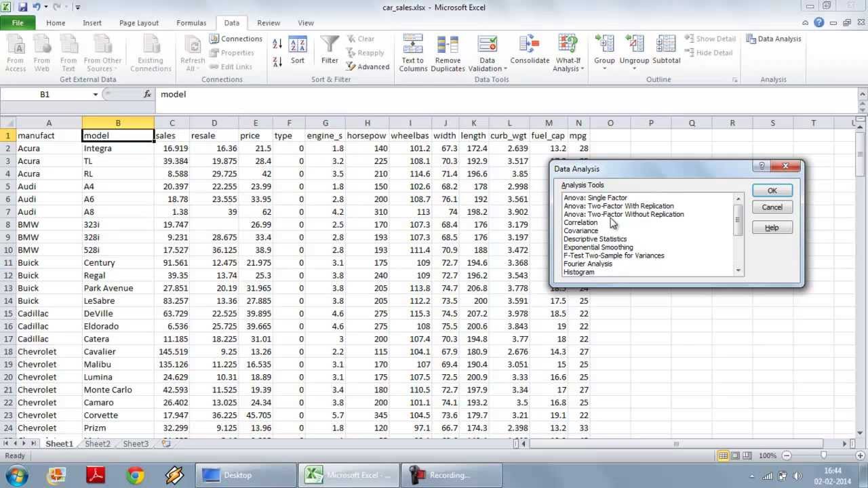Select cell containing Corvette
The width and height of the screenshot is (868, 488).
click(117, 415)
